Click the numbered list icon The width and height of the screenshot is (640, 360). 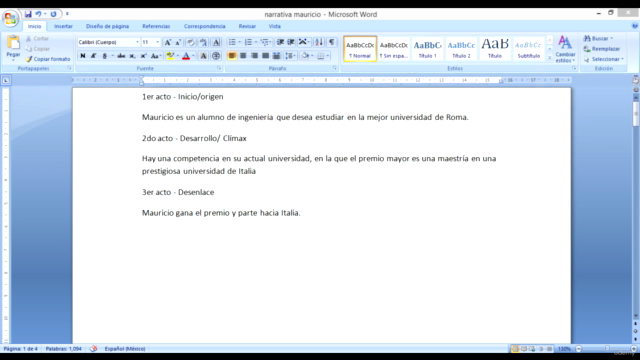[x=248, y=42]
